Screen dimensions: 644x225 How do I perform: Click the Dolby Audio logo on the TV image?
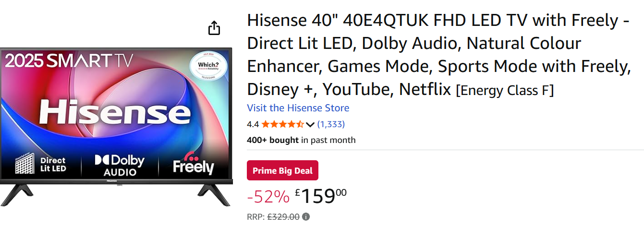coord(119,165)
